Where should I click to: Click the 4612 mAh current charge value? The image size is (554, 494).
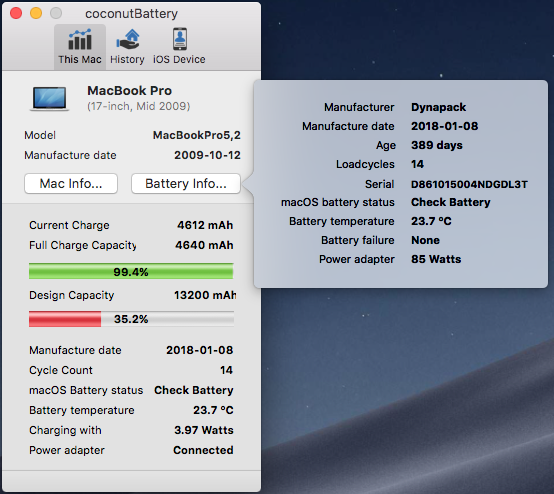205,225
